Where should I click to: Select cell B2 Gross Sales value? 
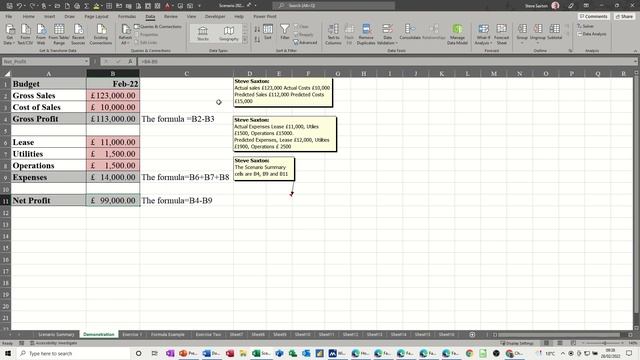[113, 96]
